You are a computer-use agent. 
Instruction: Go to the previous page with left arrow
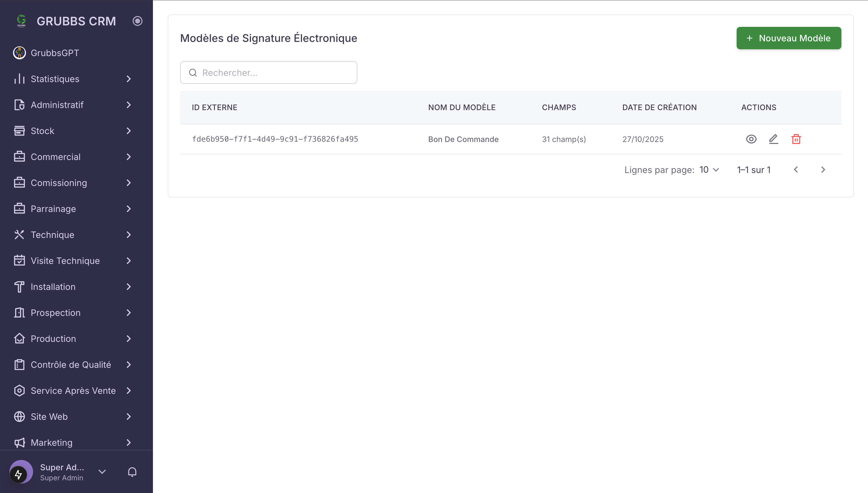click(x=796, y=170)
